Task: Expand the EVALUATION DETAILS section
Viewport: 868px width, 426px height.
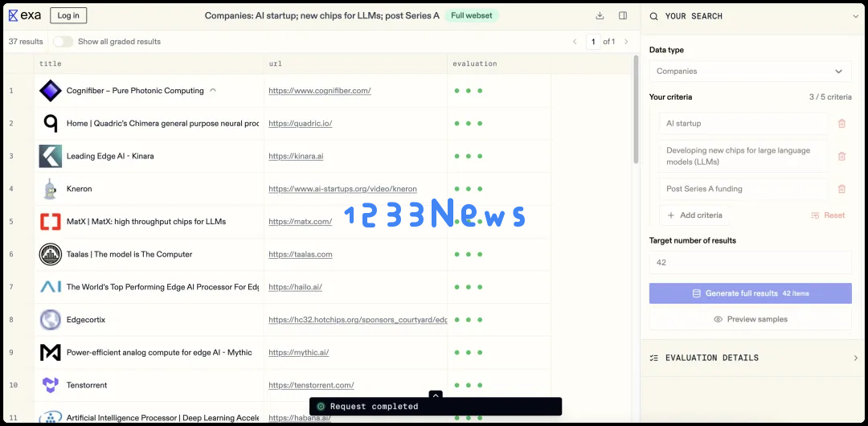Action: pyautogui.click(x=856, y=358)
